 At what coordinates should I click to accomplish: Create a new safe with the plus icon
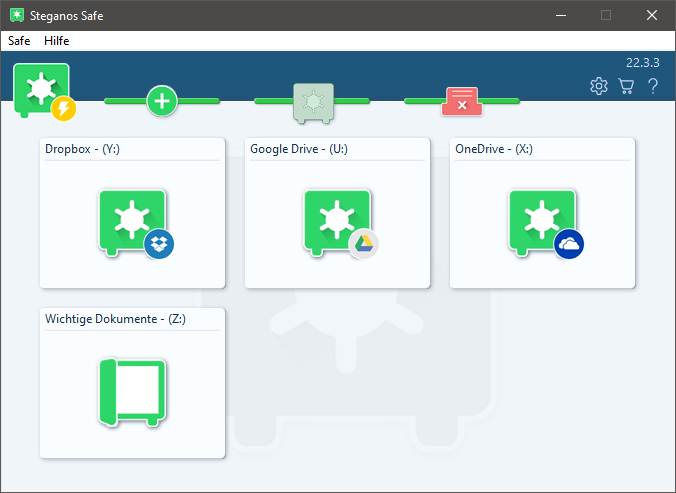click(x=162, y=101)
